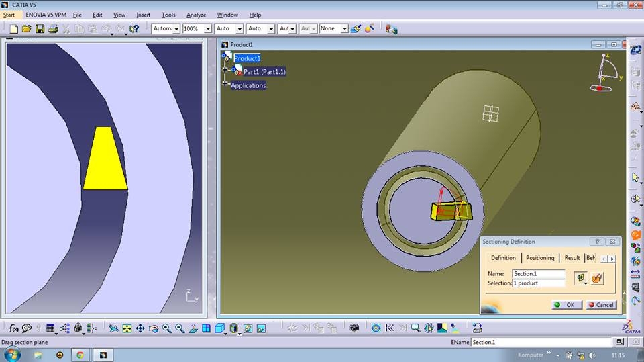Click the Clash orange icon in right toolbar
This screenshot has width=644, height=362.
[636, 235]
